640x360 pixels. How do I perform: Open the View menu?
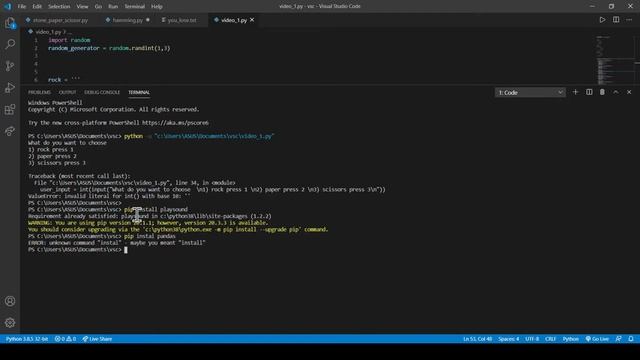click(x=82, y=6)
